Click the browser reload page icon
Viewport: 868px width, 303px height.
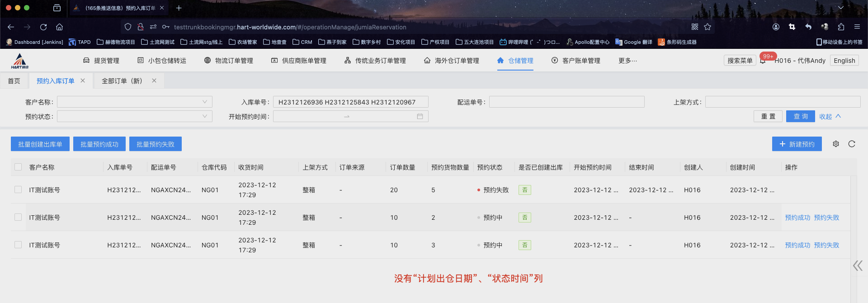[x=43, y=27]
